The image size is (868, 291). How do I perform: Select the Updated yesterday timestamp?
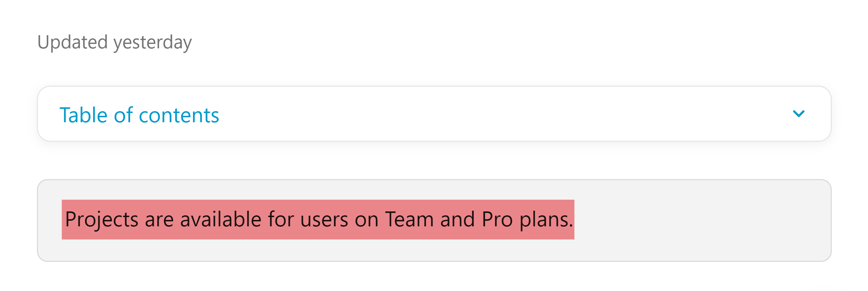tap(114, 42)
